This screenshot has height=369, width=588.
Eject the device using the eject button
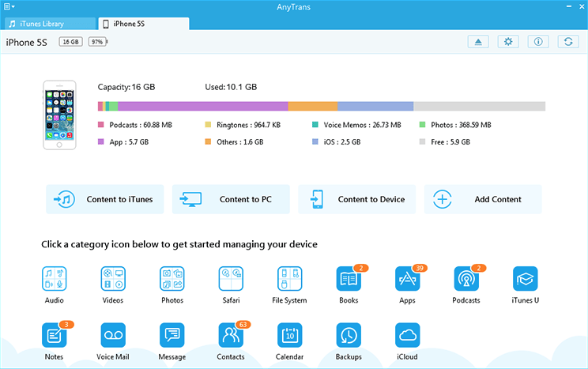pos(477,42)
